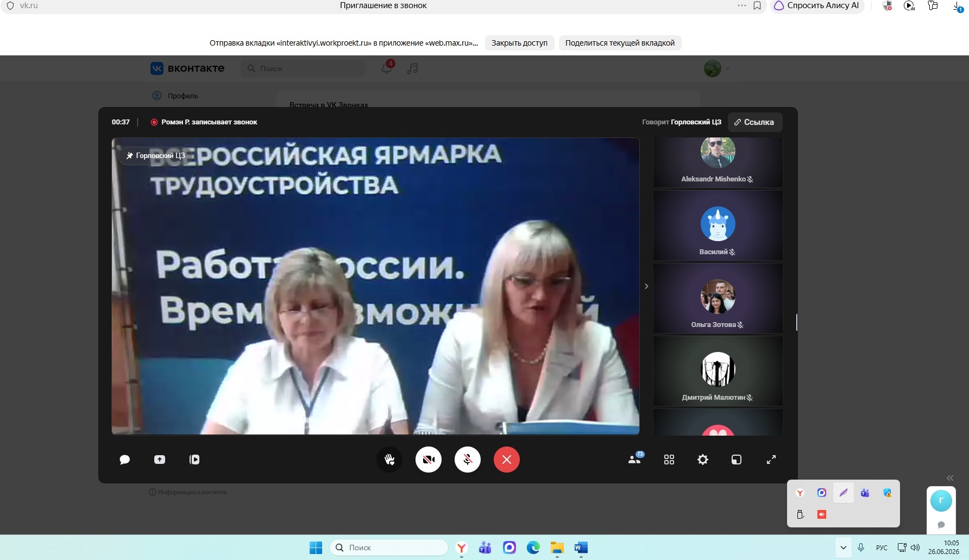The image size is (969, 560).
Task: Expand call to fullscreen
Action: (x=771, y=460)
